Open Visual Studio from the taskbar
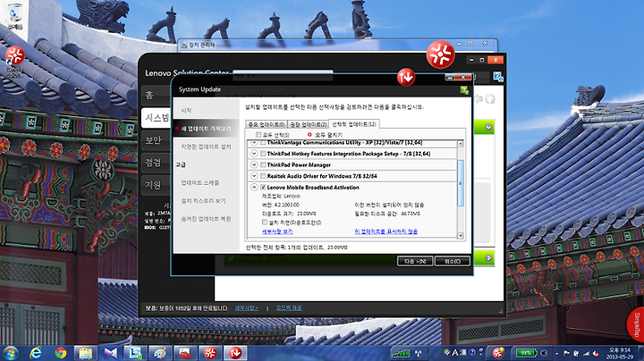Viewport: 644px width, 361px height. click(x=110, y=353)
